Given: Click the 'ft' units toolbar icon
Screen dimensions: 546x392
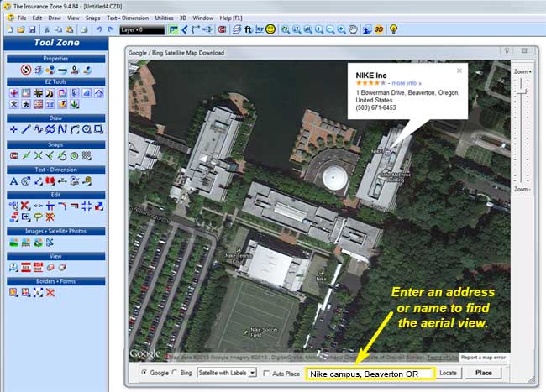Looking at the screenshot, I should (248, 29).
